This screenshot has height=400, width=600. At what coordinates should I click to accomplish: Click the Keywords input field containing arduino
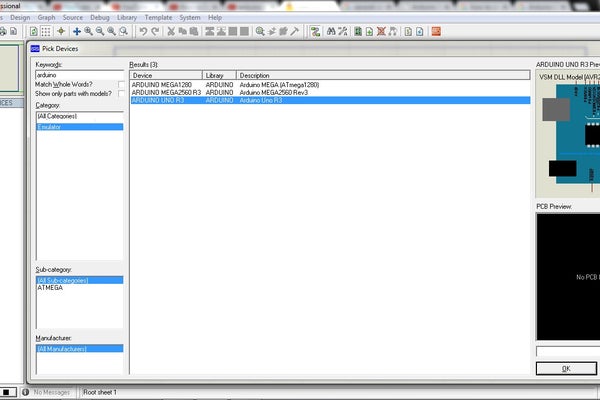80,75
